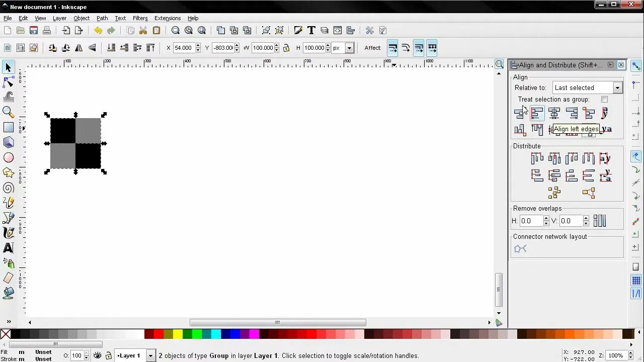Click the Print document icon

coord(47,31)
